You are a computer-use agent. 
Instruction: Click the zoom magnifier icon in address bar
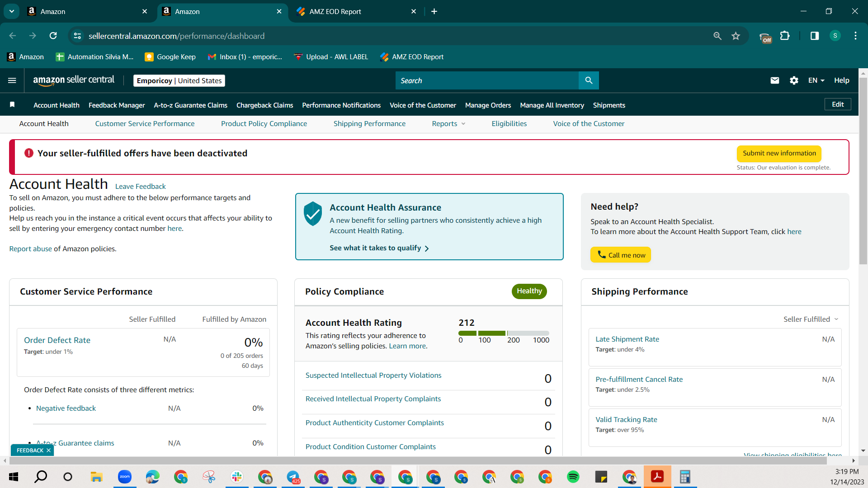click(717, 36)
